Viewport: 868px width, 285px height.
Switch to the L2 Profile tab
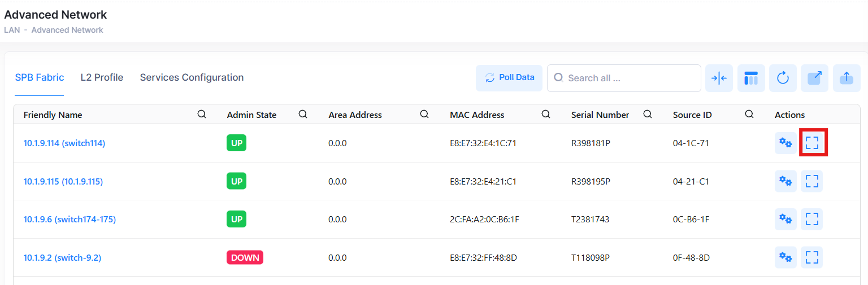click(x=102, y=77)
